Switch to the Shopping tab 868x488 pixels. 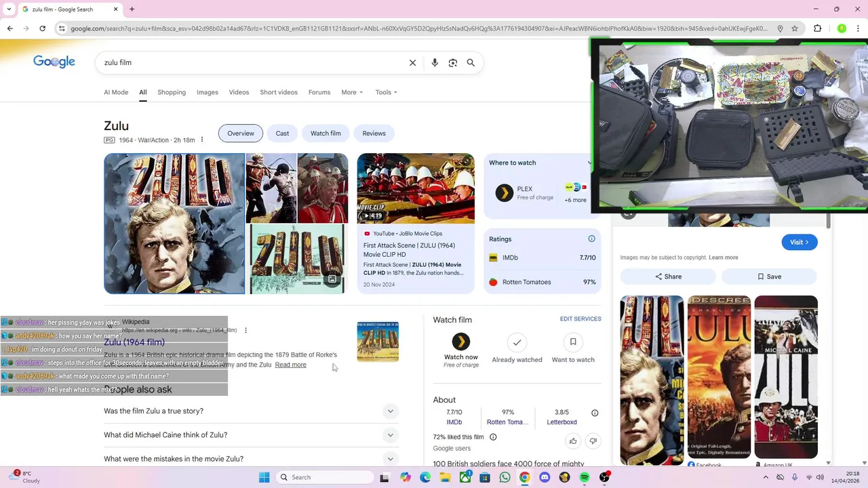pyautogui.click(x=172, y=92)
